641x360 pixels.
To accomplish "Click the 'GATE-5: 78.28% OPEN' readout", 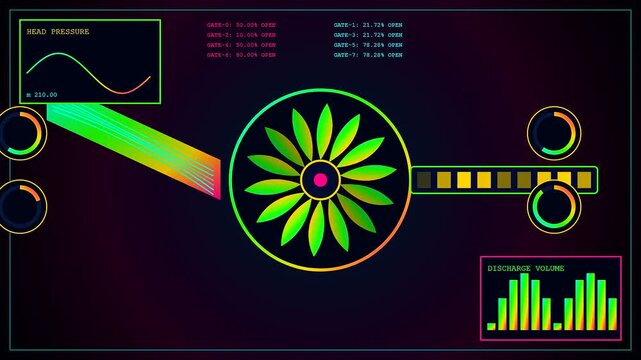I will click(368, 45).
